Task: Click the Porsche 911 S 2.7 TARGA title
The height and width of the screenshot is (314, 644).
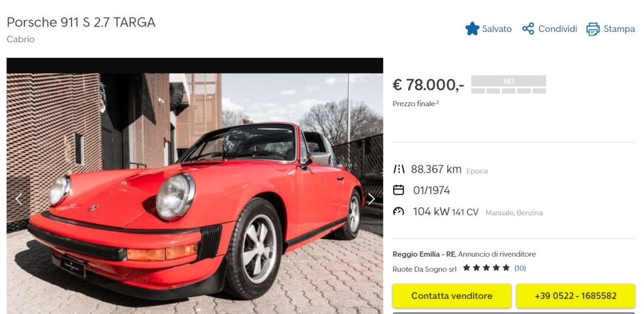Action: [x=81, y=22]
